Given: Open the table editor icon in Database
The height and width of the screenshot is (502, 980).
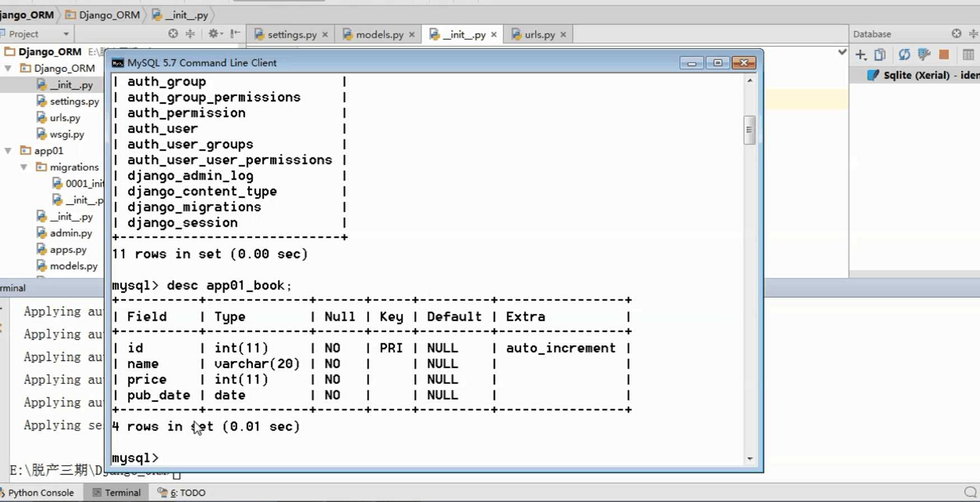Looking at the screenshot, I should (968, 54).
